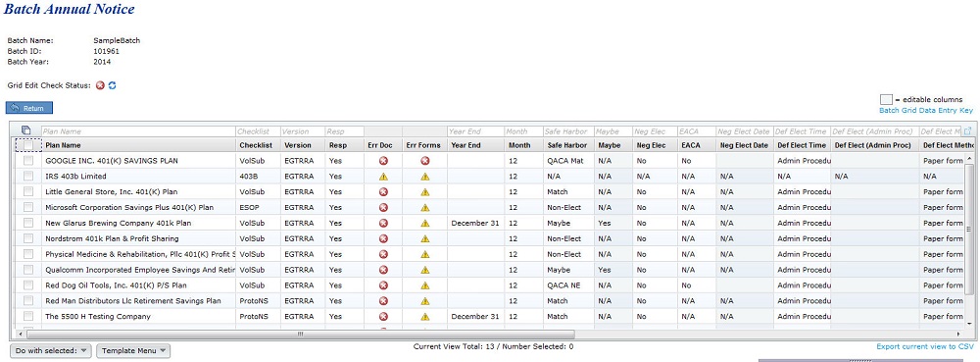980x362 pixels.
Task: Tick the Nordstrom 401k Plan row checkbox
Action: click(x=28, y=238)
